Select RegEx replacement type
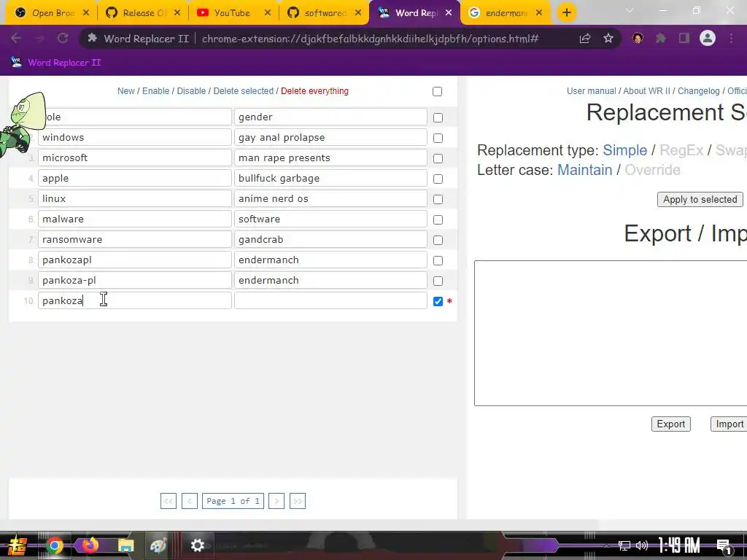Screen dimensions: 747x560 (681, 150)
